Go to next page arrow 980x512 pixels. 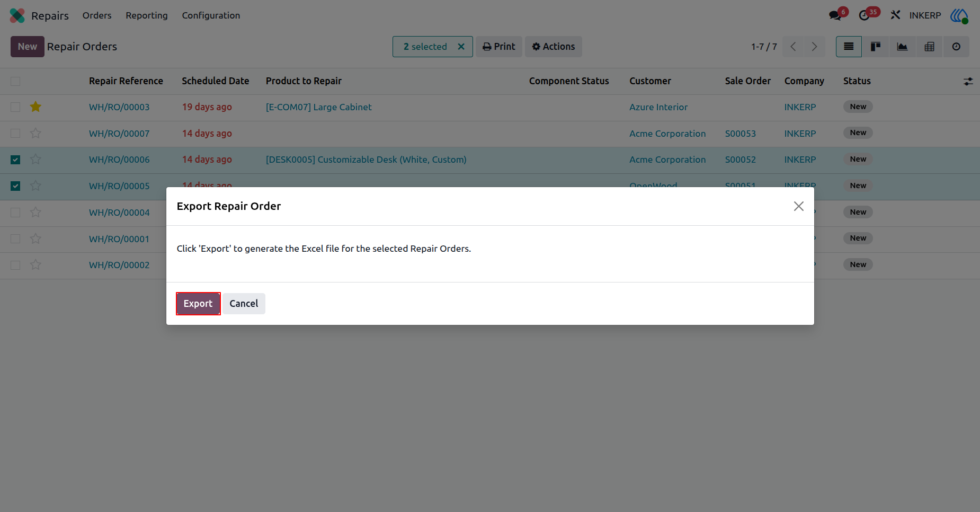[814, 47]
